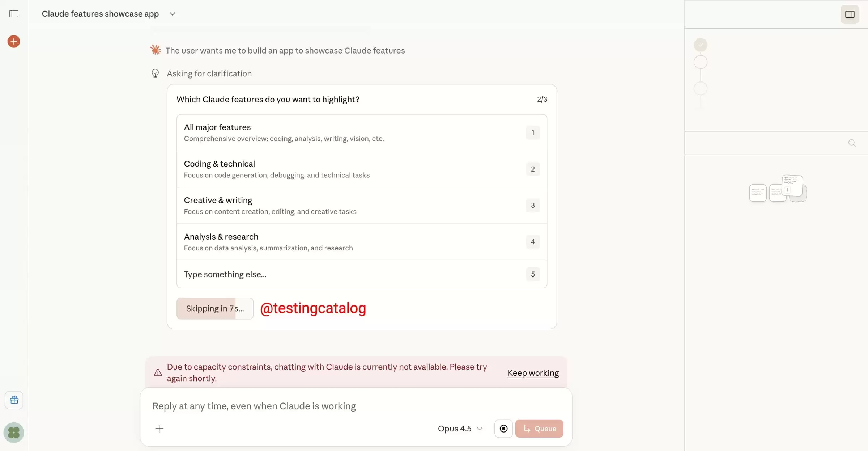
Task: Toggle the right side panel icon
Action: pyautogui.click(x=850, y=14)
